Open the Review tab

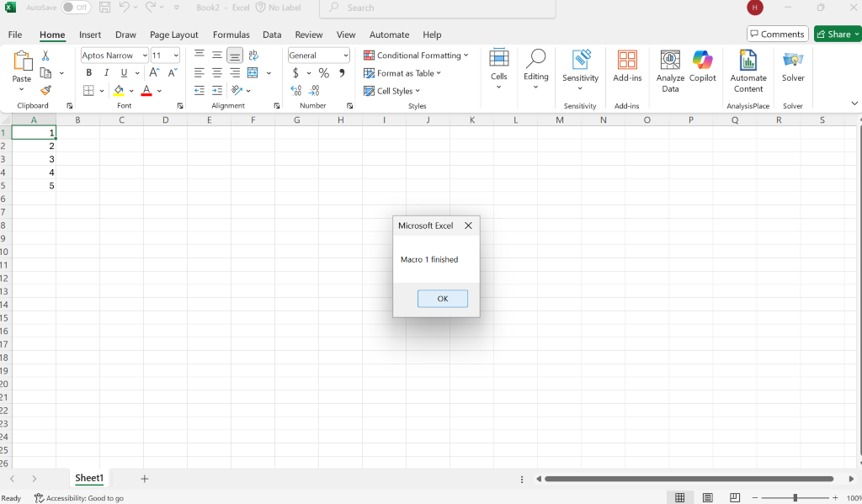click(308, 34)
